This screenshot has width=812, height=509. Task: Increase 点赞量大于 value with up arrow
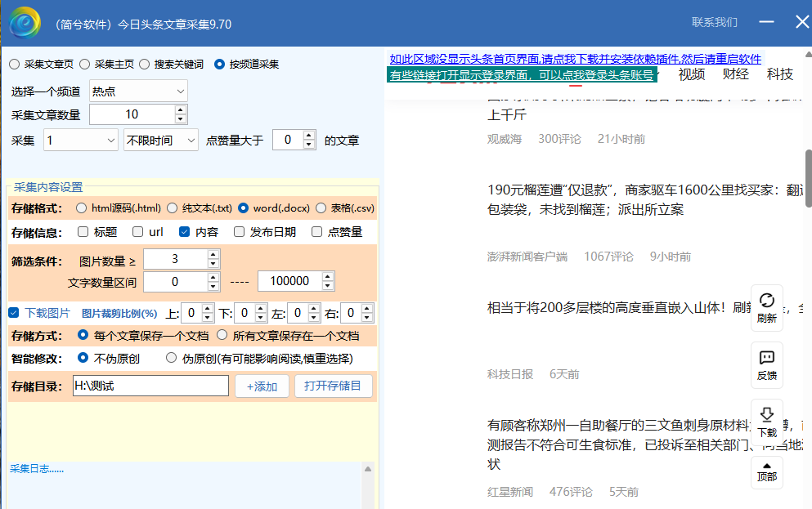click(x=309, y=135)
